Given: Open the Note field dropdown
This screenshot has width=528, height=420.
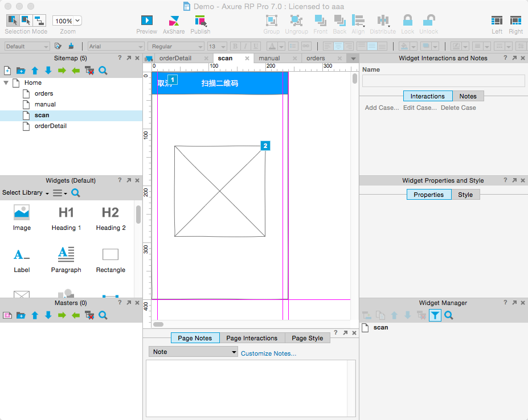Looking at the screenshot, I should pos(193,352).
